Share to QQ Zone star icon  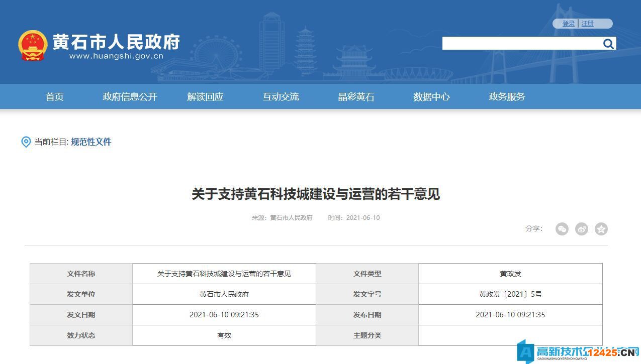pyautogui.click(x=601, y=229)
